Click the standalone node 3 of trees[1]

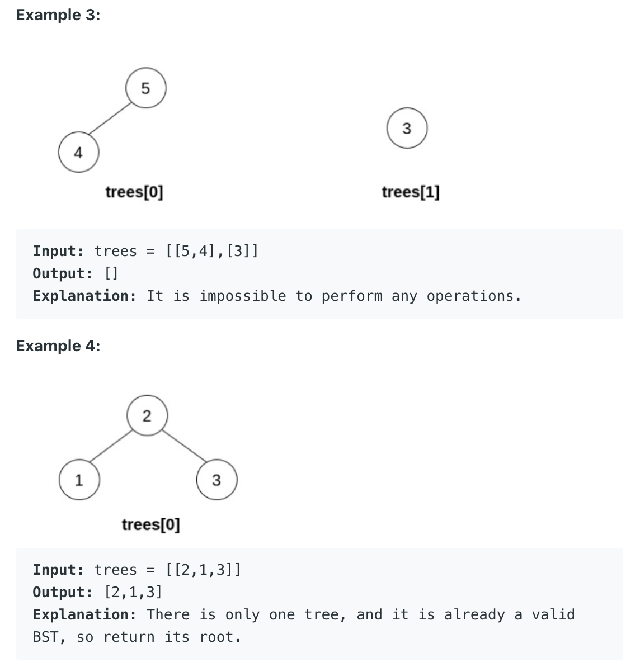(407, 128)
